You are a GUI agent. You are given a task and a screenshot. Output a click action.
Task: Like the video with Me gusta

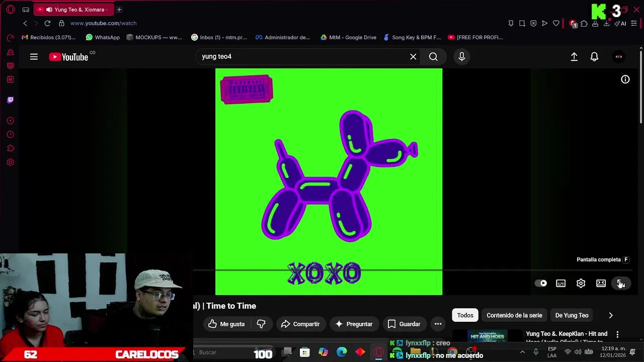(226, 324)
